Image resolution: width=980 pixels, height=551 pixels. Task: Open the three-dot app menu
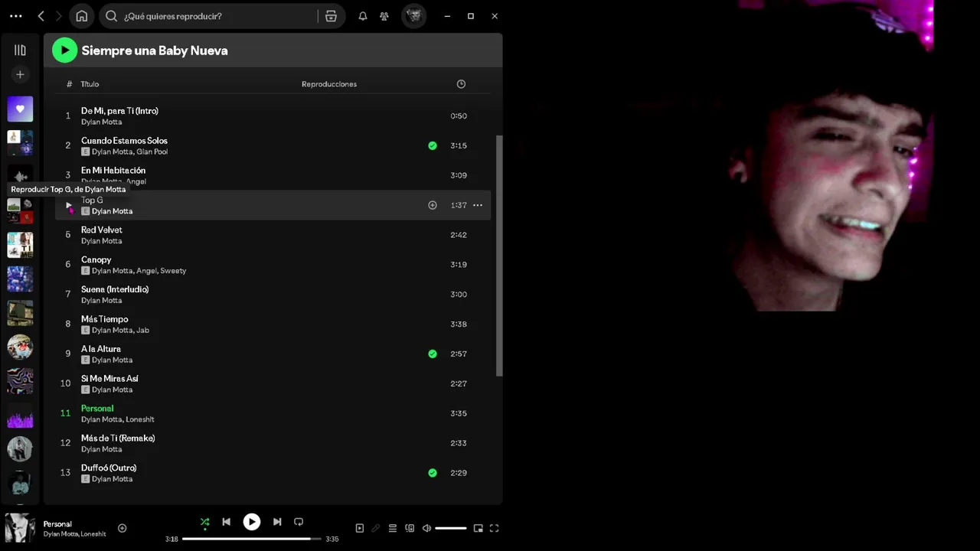pyautogui.click(x=16, y=16)
